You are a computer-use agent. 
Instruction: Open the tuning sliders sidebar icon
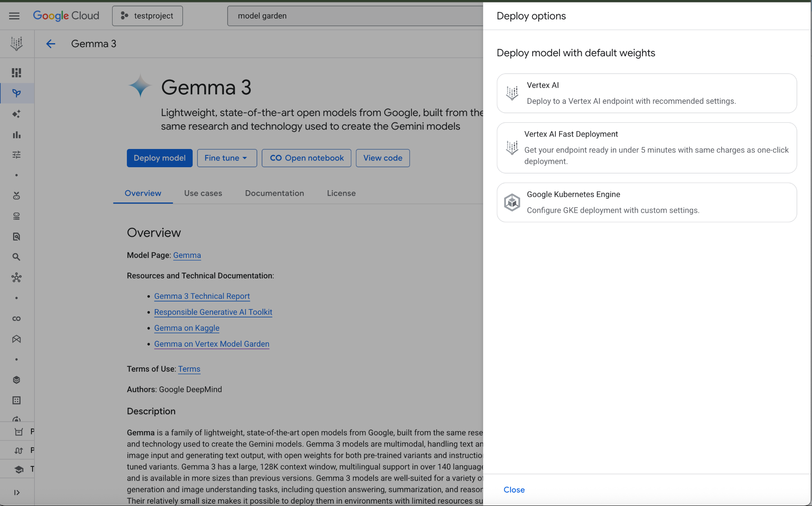tap(16, 155)
